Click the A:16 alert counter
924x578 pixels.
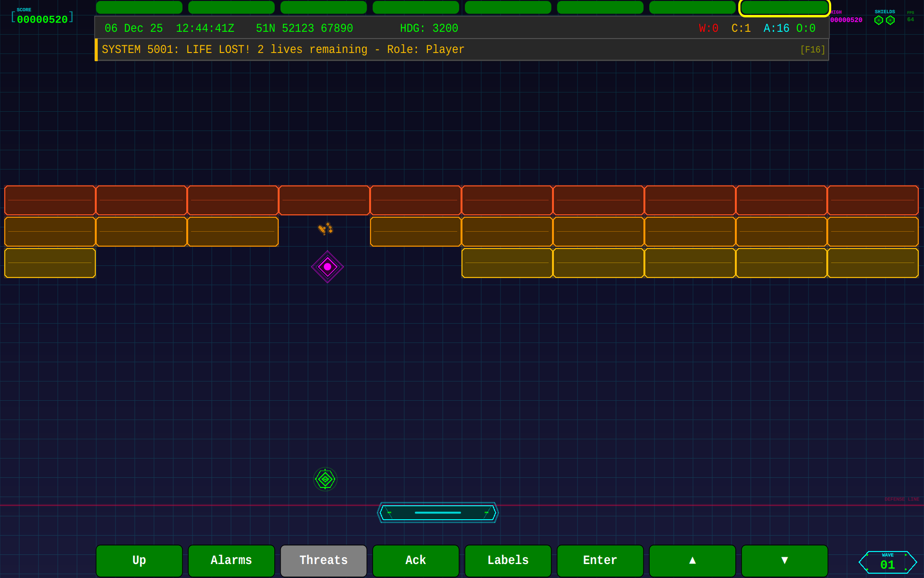[776, 28]
